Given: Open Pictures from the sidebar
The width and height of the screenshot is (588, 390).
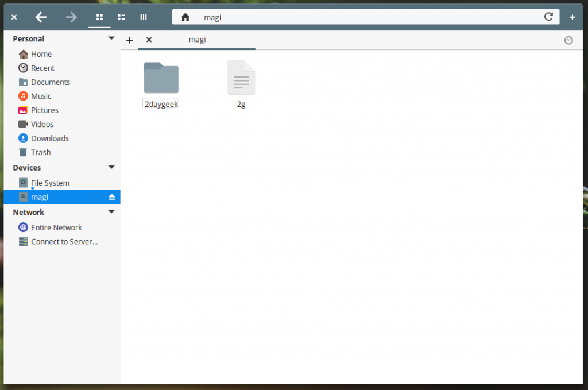Looking at the screenshot, I should [x=44, y=110].
